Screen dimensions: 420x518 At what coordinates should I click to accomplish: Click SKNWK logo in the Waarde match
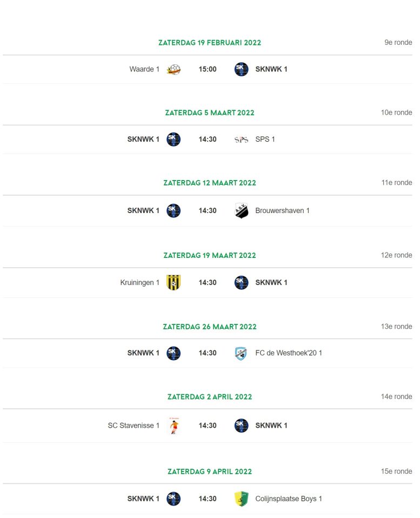click(242, 69)
